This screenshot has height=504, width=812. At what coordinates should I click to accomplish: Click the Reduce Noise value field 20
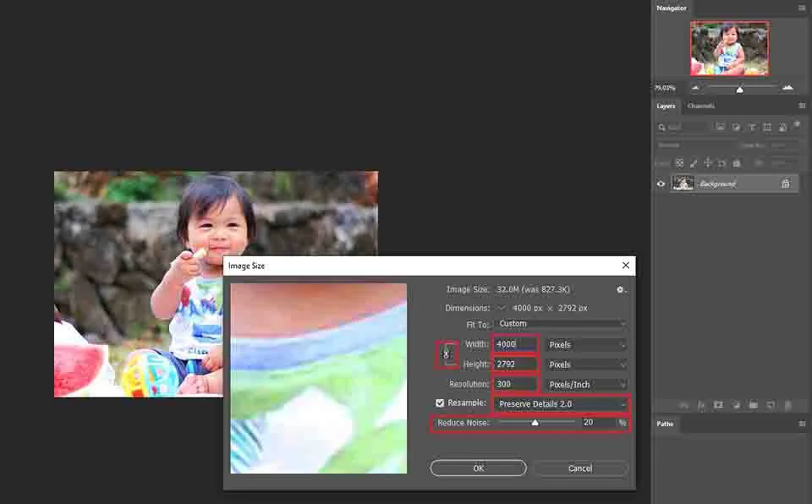[597, 423]
